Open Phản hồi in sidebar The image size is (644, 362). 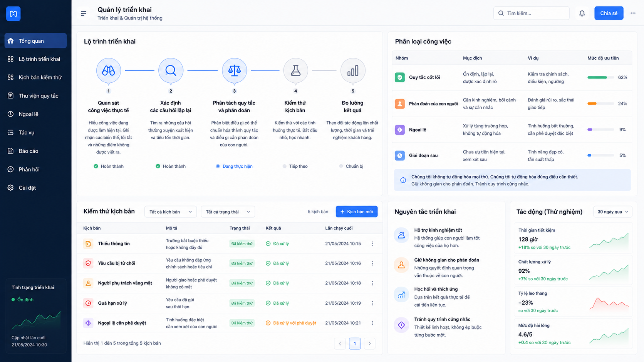pyautogui.click(x=35, y=169)
